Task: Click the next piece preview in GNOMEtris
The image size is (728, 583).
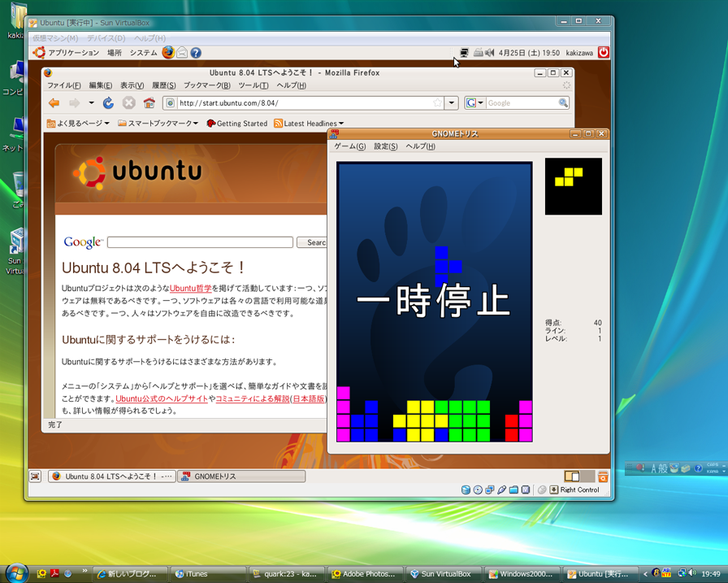Action: tap(574, 186)
